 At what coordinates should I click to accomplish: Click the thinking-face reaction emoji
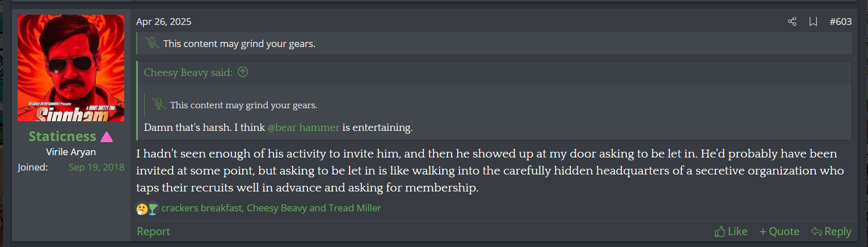point(142,208)
